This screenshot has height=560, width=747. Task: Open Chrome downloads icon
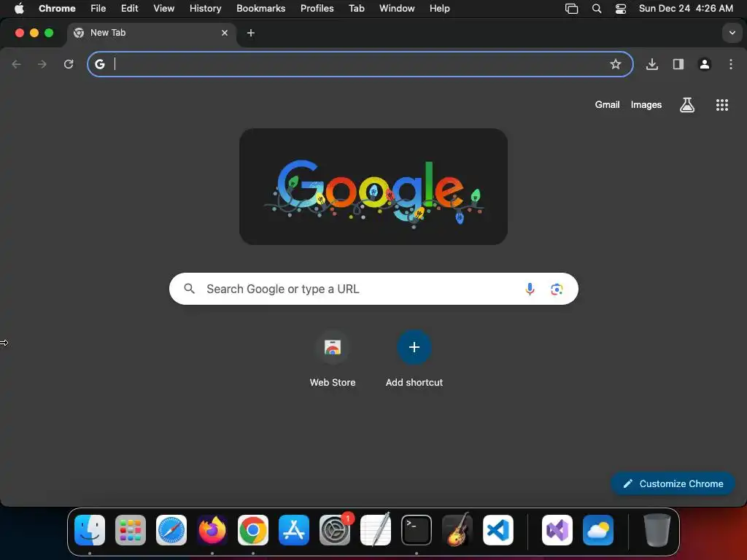point(651,64)
